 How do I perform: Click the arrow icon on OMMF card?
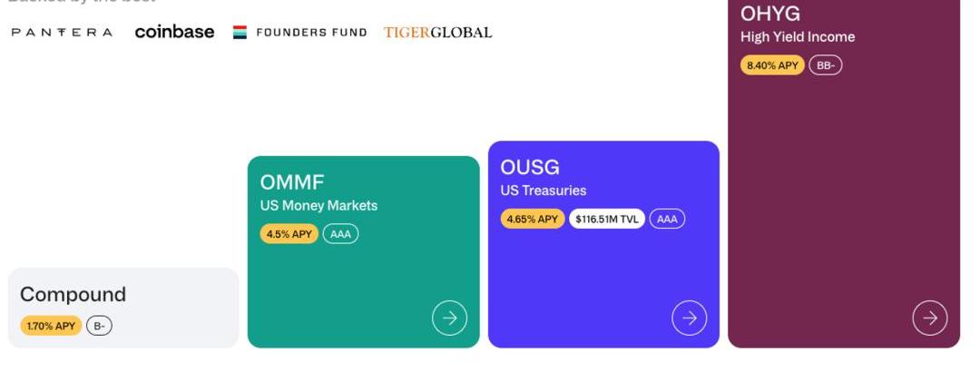449,319
